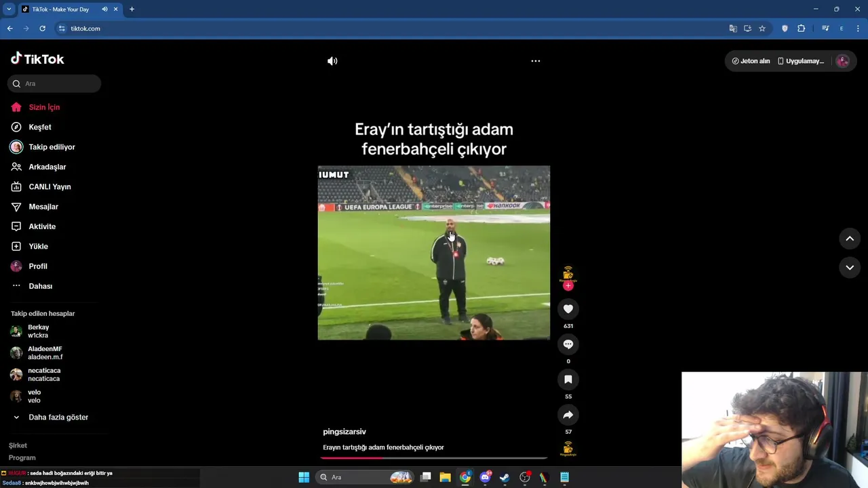Click the video progress bar

click(x=434, y=458)
